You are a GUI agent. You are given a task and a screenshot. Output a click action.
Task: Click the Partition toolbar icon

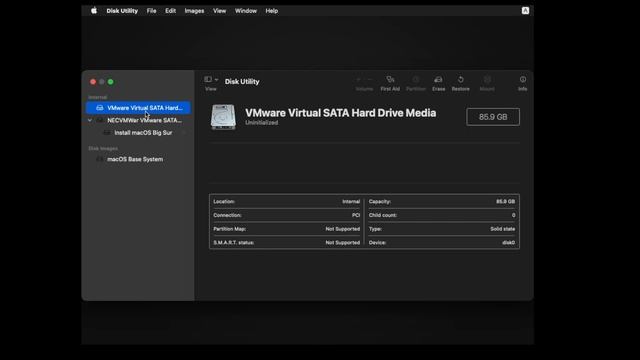tap(416, 83)
